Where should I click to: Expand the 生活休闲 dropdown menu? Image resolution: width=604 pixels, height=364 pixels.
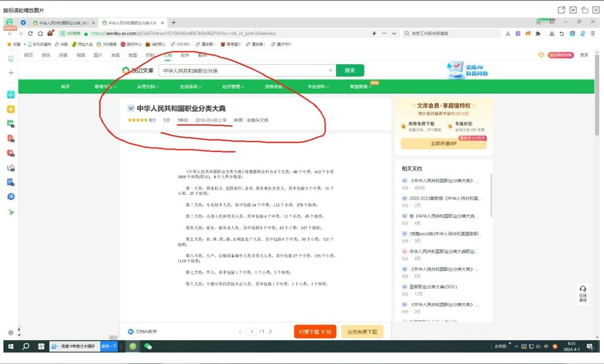(x=191, y=87)
